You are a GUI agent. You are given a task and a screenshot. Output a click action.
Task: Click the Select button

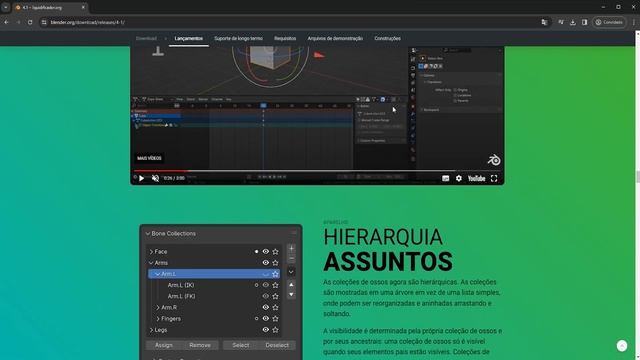coord(241,345)
